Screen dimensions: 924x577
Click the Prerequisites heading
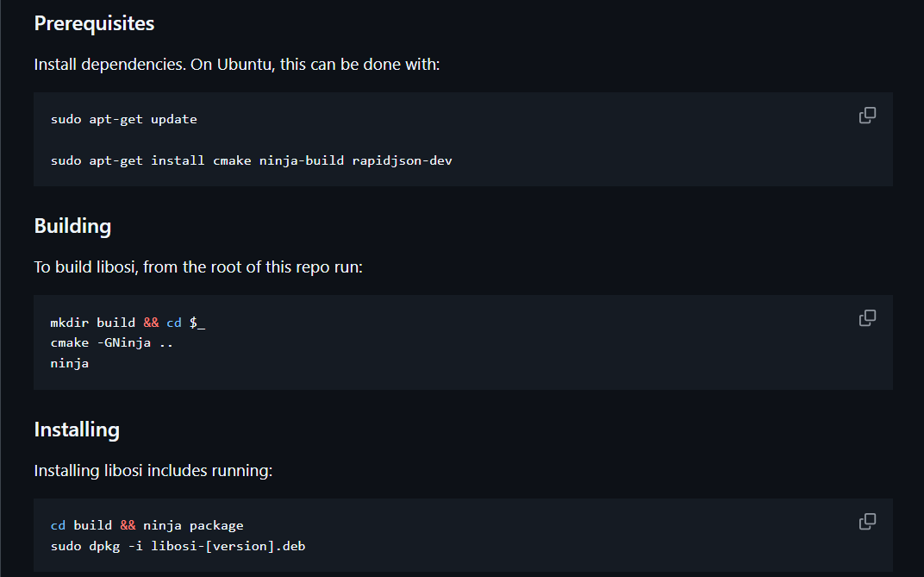point(94,23)
